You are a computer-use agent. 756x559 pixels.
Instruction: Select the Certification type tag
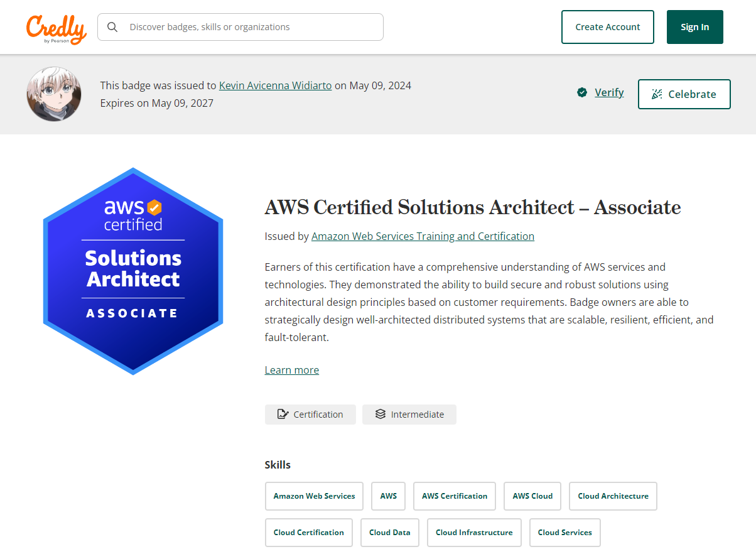[310, 415]
